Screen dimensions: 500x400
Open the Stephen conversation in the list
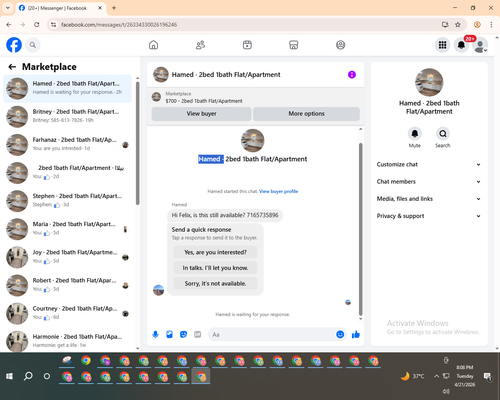(68, 201)
